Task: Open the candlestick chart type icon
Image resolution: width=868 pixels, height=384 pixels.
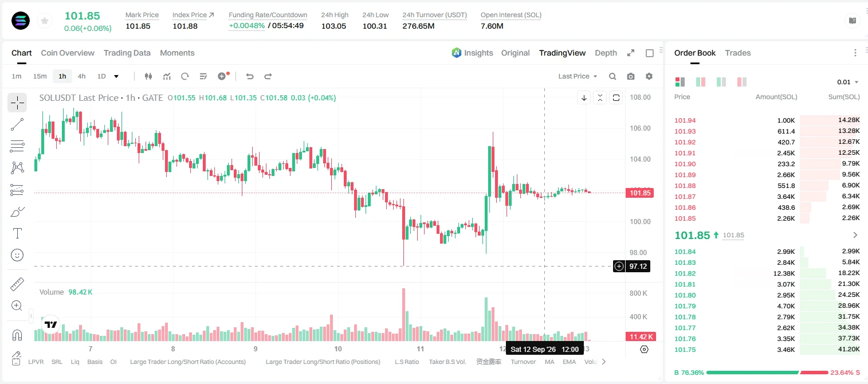Action: pyautogui.click(x=148, y=76)
